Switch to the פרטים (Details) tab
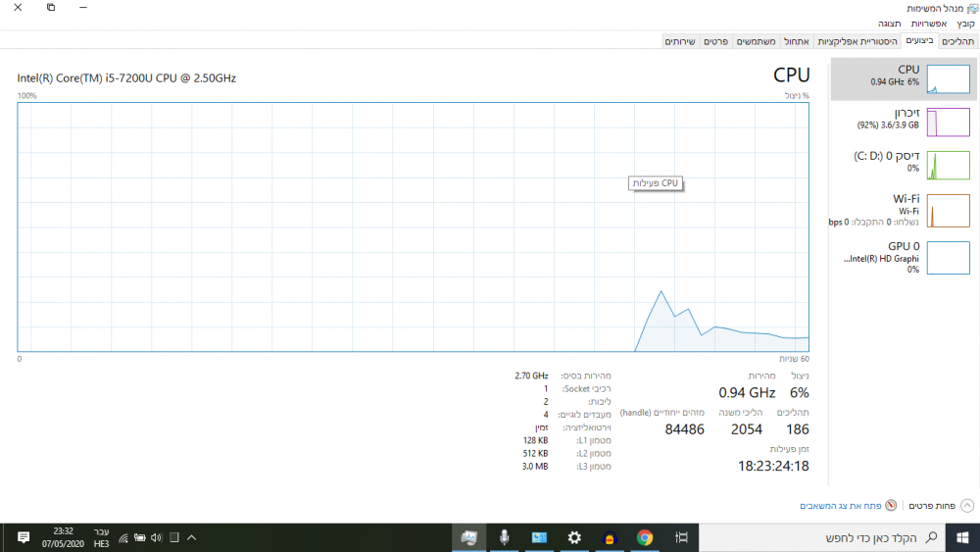Image resolution: width=980 pixels, height=552 pixels. coord(715,41)
